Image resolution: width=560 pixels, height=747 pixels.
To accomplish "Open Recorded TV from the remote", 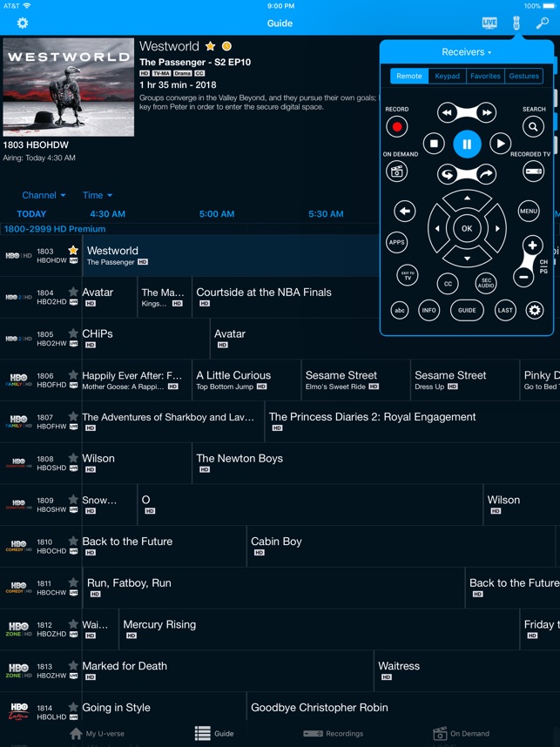I will (533, 171).
